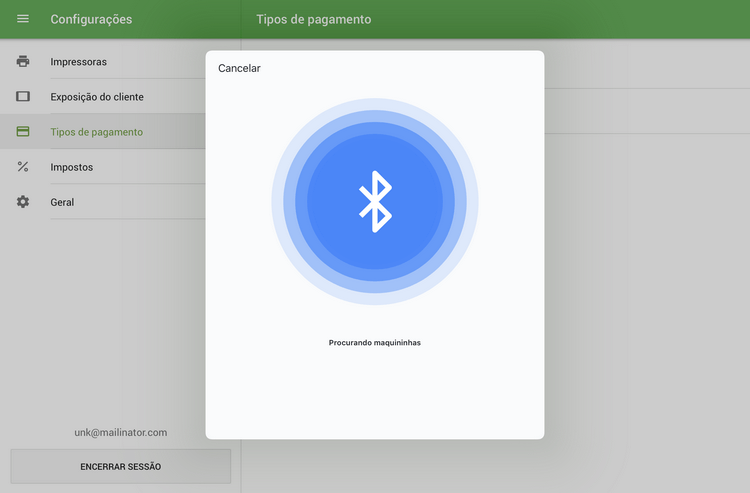Click the Configurações title in the header
750x493 pixels.
pyautogui.click(x=91, y=19)
